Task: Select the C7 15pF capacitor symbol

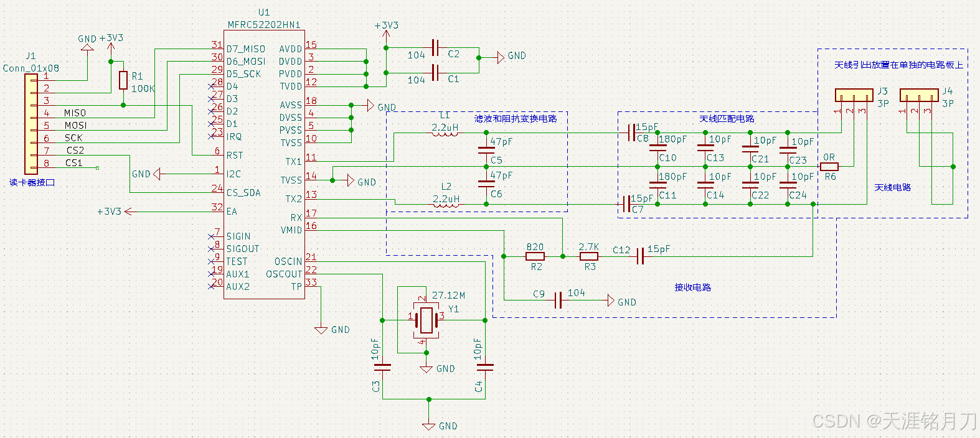Action: coord(626,203)
